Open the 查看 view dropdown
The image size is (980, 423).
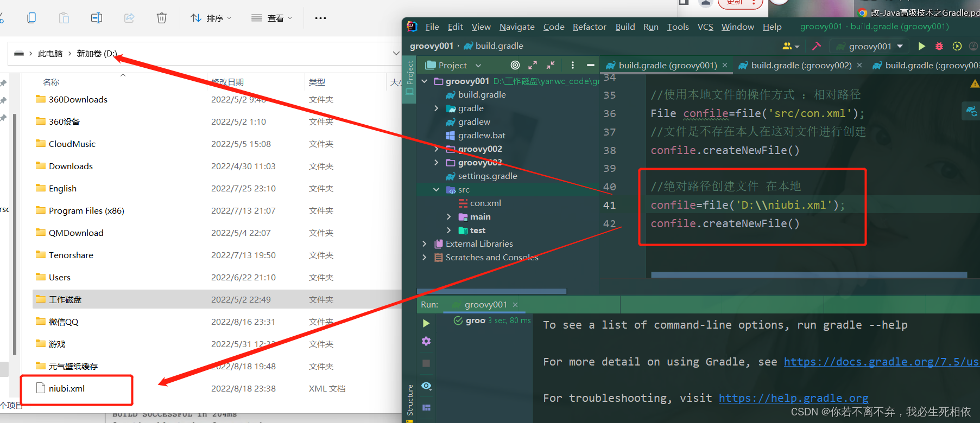click(271, 18)
